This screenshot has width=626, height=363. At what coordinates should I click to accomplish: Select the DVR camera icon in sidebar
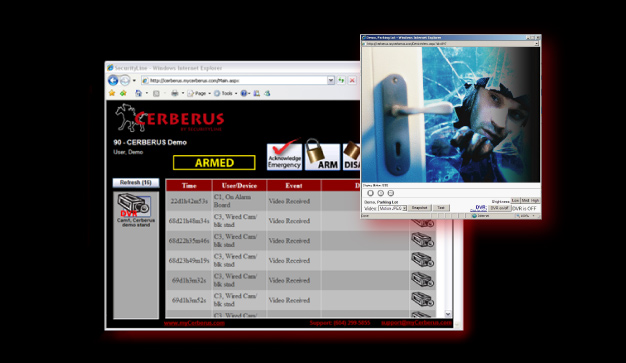(134, 204)
